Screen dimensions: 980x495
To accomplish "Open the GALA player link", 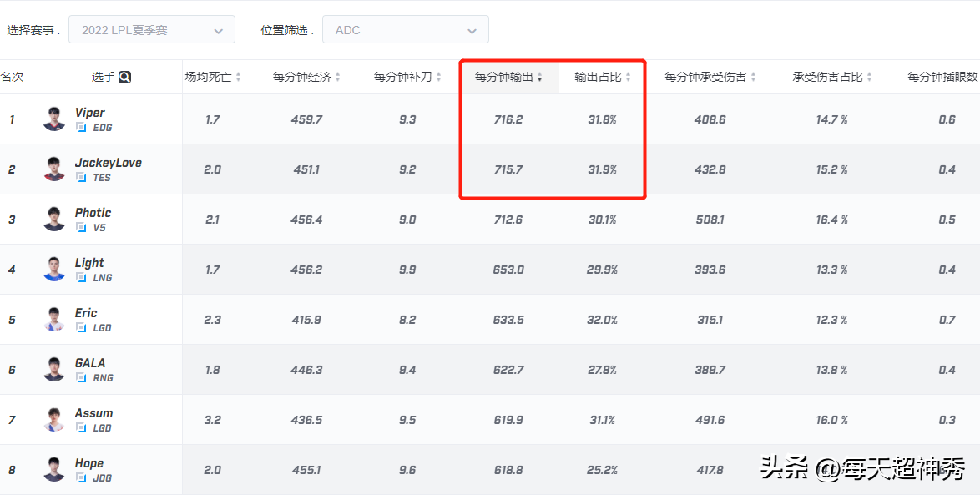I will coord(90,362).
